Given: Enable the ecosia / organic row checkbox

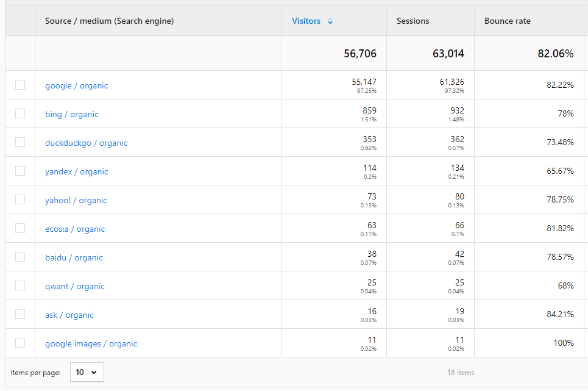Looking at the screenshot, I should (20, 228).
